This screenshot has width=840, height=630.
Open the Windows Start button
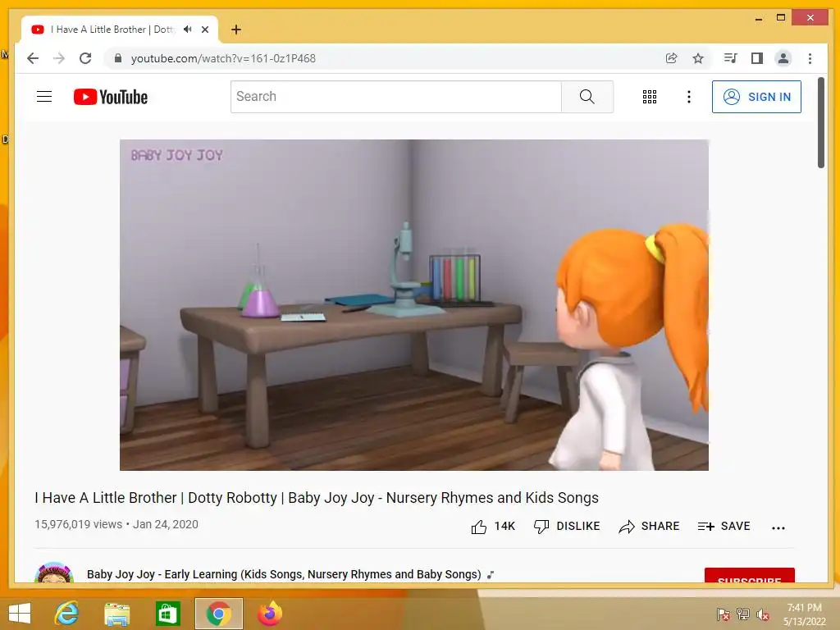(x=20, y=614)
